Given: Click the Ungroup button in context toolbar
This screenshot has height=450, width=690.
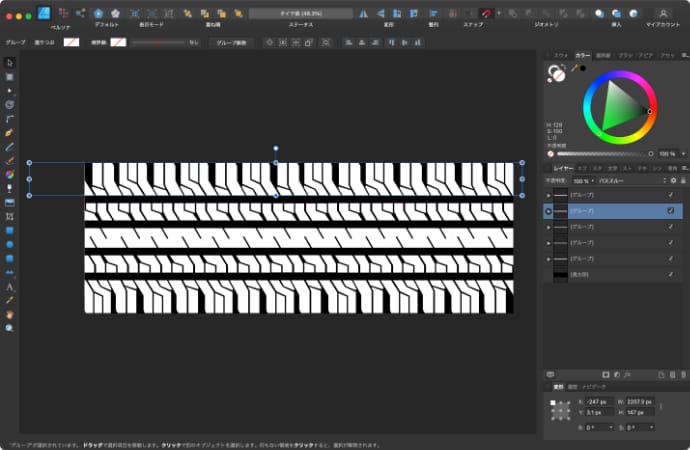Looking at the screenshot, I should pyautogui.click(x=232, y=43).
